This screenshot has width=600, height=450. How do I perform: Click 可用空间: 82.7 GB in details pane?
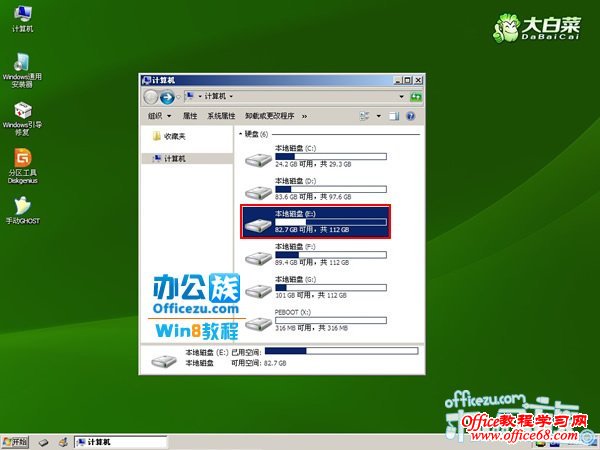259,363
